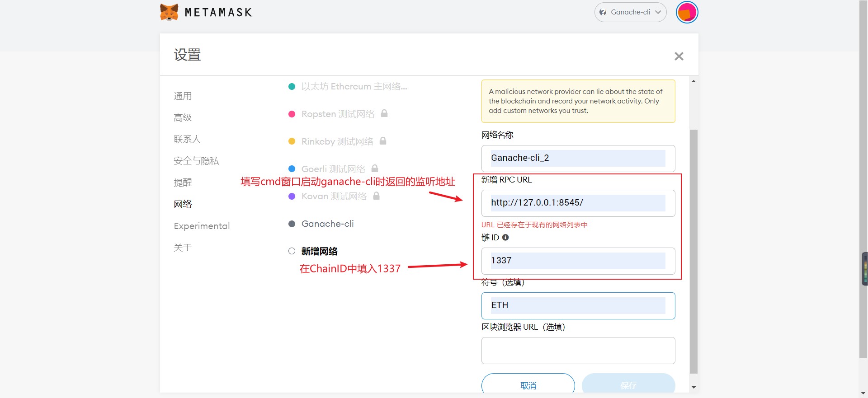Click the MetaMask fox logo

pyautogui.click(x=169, y=12)
